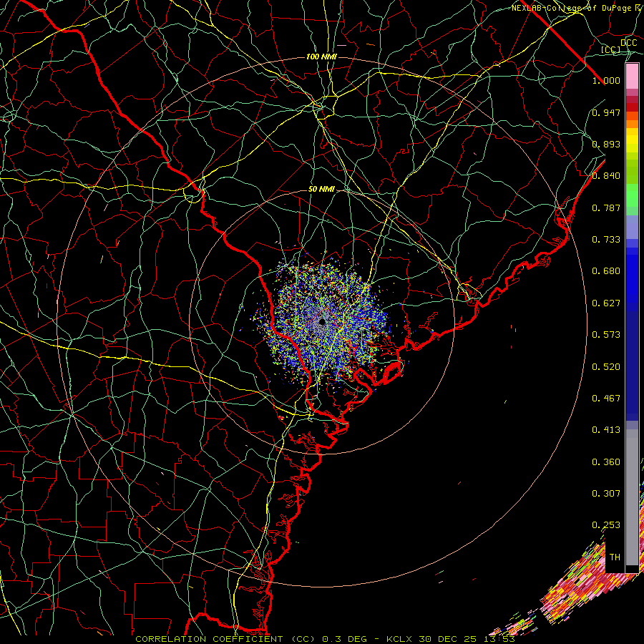Select the 0.413 scale label
The height and width of the screenshot is (644, 644).
[606, 430]
